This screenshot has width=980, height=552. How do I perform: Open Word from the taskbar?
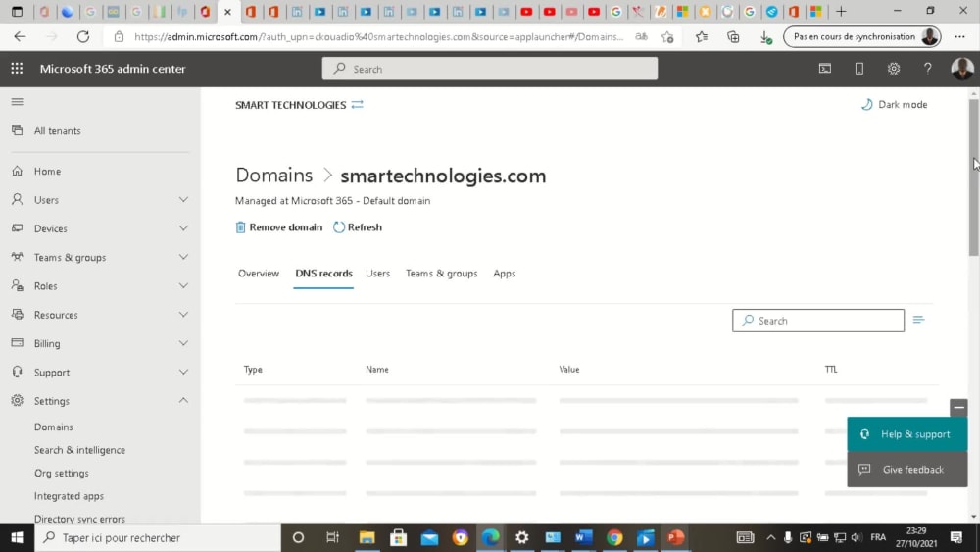[583, 537]
